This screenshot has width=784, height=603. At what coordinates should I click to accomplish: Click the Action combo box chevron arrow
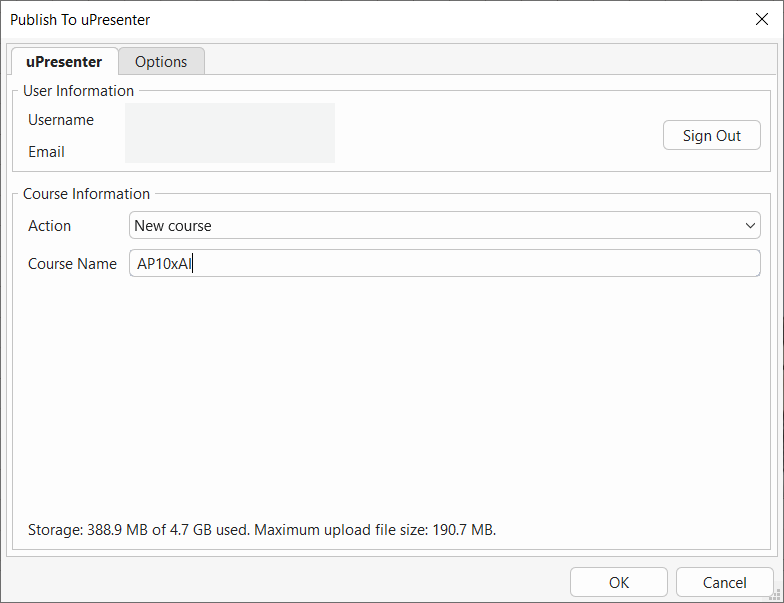point(751,226)
